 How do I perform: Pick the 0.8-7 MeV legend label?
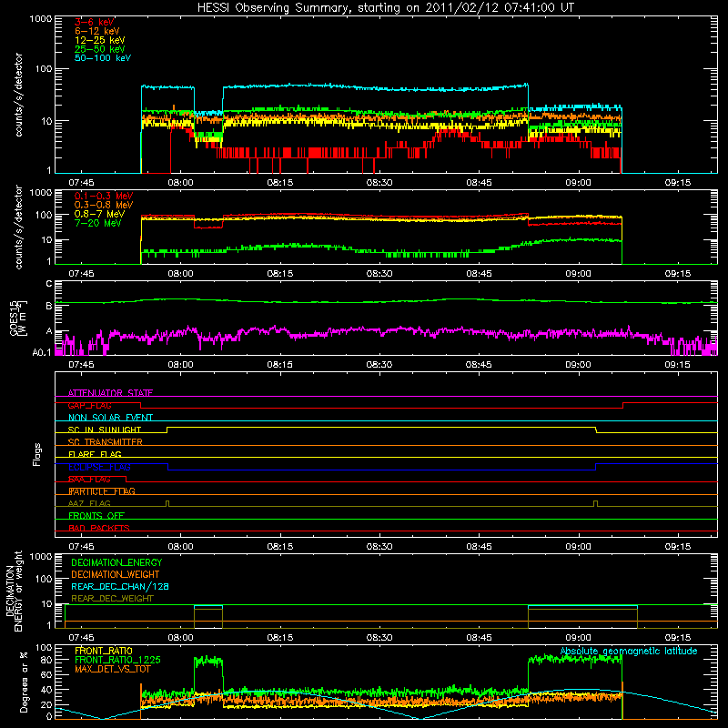click(99, 214)
